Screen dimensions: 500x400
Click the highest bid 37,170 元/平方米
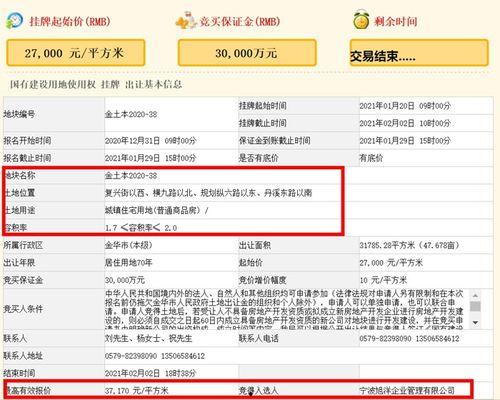[x=136, y=390]
